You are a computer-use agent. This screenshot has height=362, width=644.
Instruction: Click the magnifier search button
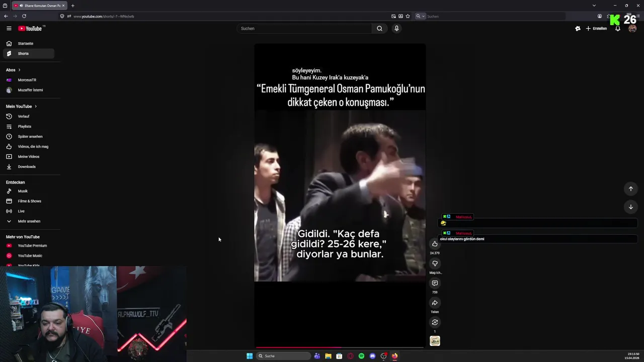379,29
